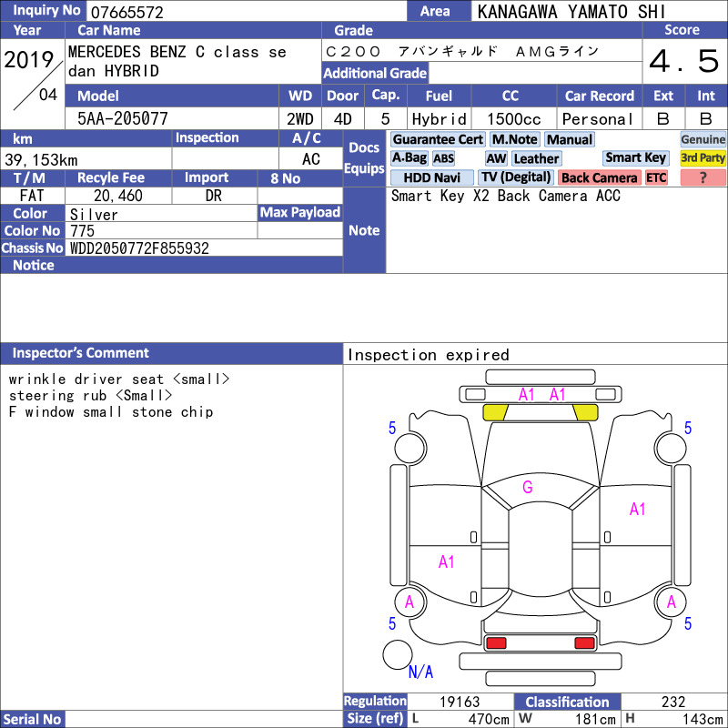Click the left yellow headlight on diagram
The width and height of the screenshot is (728, 728).
point(495,412)
